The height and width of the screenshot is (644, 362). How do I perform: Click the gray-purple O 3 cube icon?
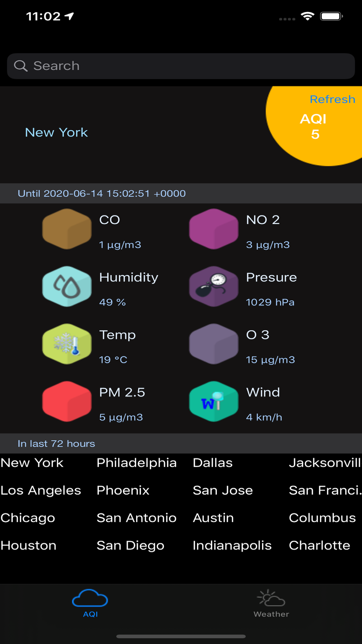coord(214,344)
